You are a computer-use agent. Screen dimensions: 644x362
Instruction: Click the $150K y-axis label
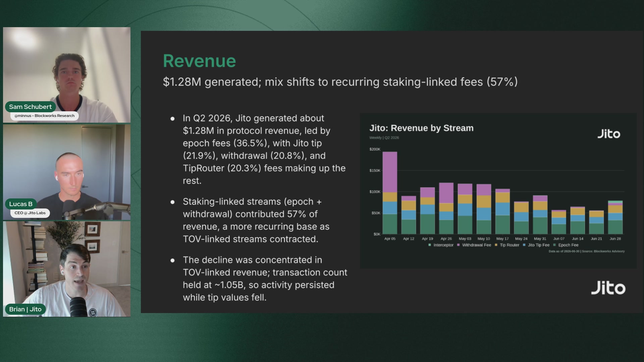[375, 170]
